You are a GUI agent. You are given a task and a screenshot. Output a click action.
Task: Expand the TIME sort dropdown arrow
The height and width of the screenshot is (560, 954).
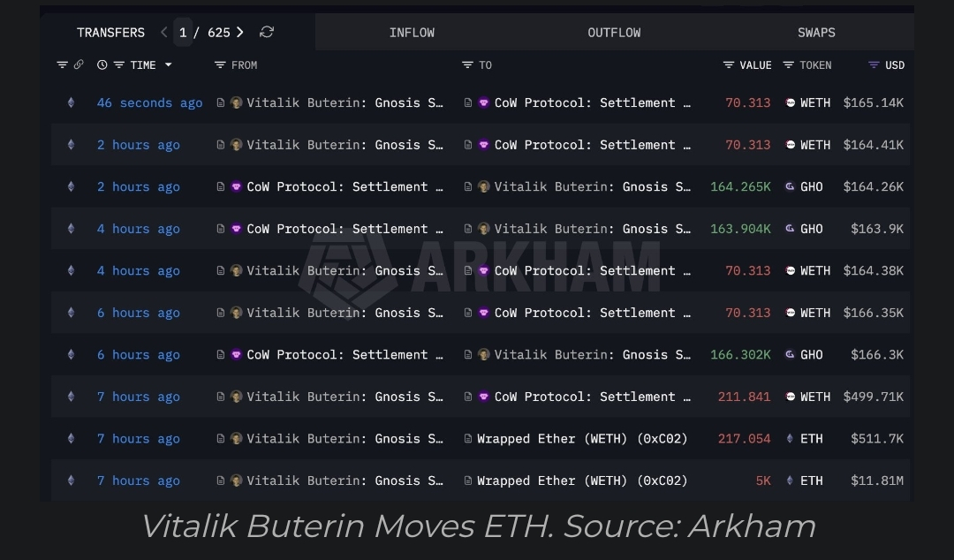pyautogui.click(x=168, y=65)
